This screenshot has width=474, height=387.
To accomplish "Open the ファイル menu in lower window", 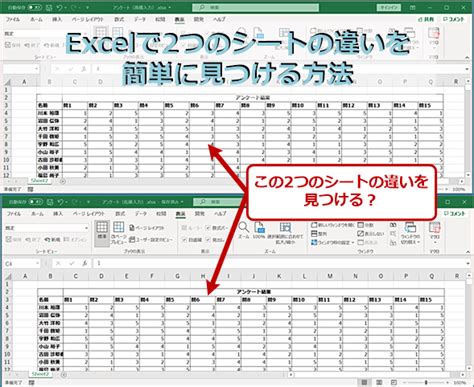I will [14, 214].
